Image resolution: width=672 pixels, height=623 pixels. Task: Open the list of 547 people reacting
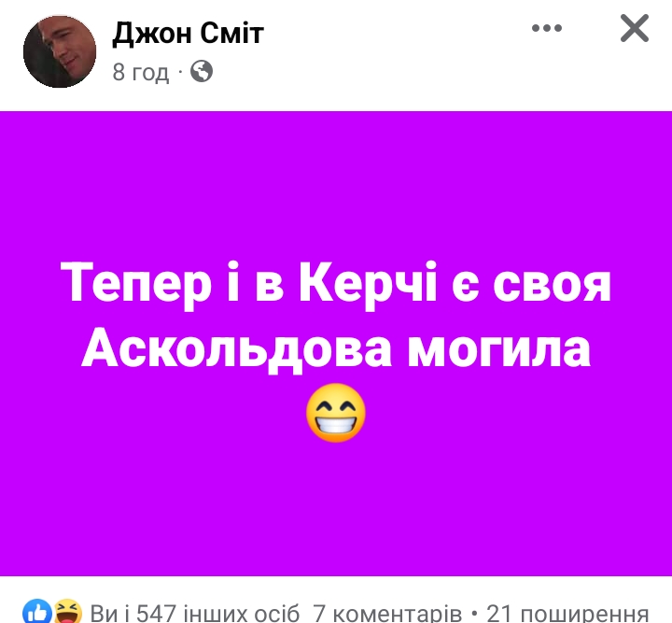[195, 613]
